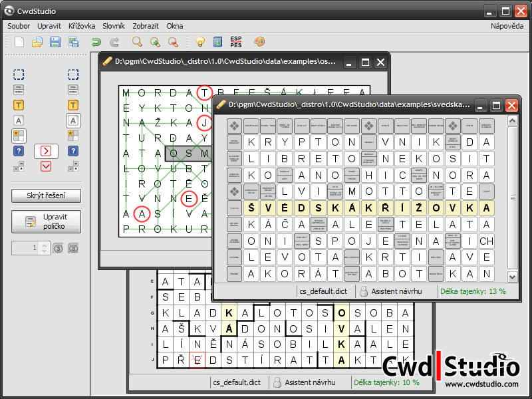Click Upravit políčko button
This screenshot has width=532, height=399.
pyautogui.click(x=46, y=221)
